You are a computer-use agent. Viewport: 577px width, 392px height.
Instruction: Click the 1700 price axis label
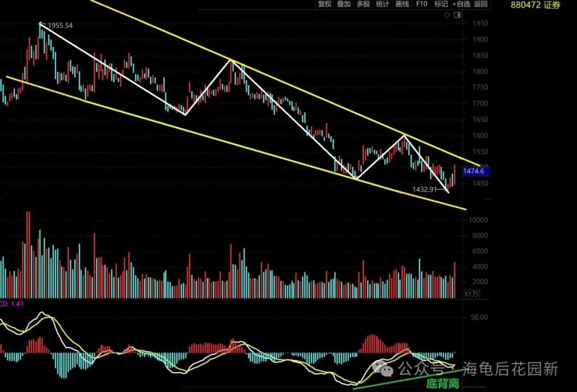480,103
